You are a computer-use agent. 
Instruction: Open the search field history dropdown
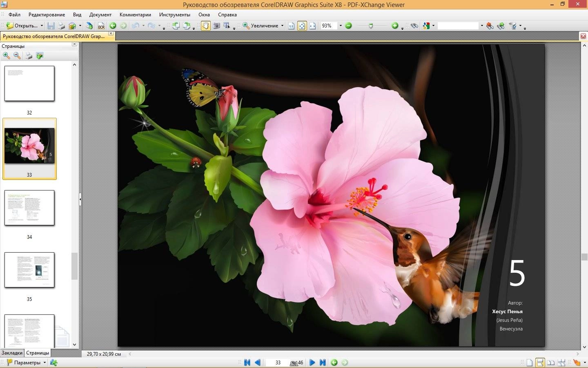(482, 26)
